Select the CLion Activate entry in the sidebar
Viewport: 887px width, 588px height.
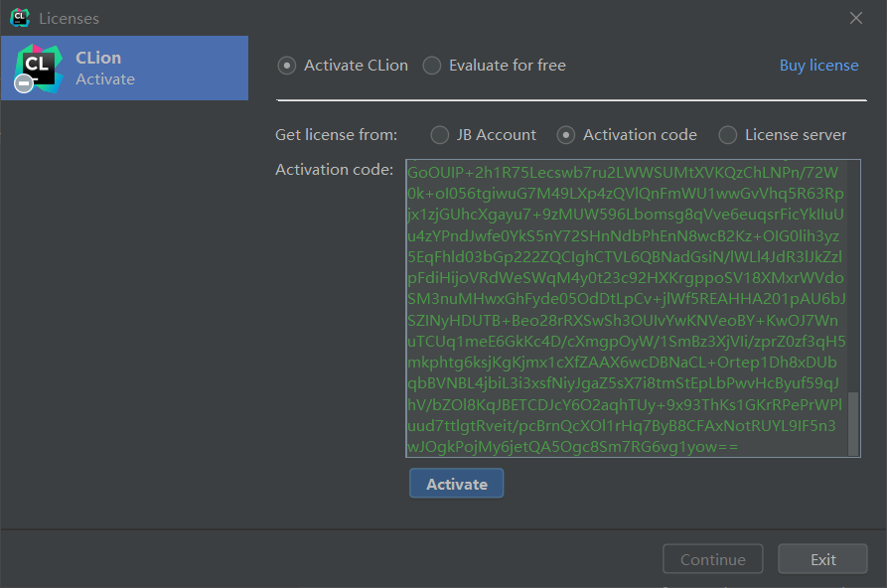coord(124,68)
